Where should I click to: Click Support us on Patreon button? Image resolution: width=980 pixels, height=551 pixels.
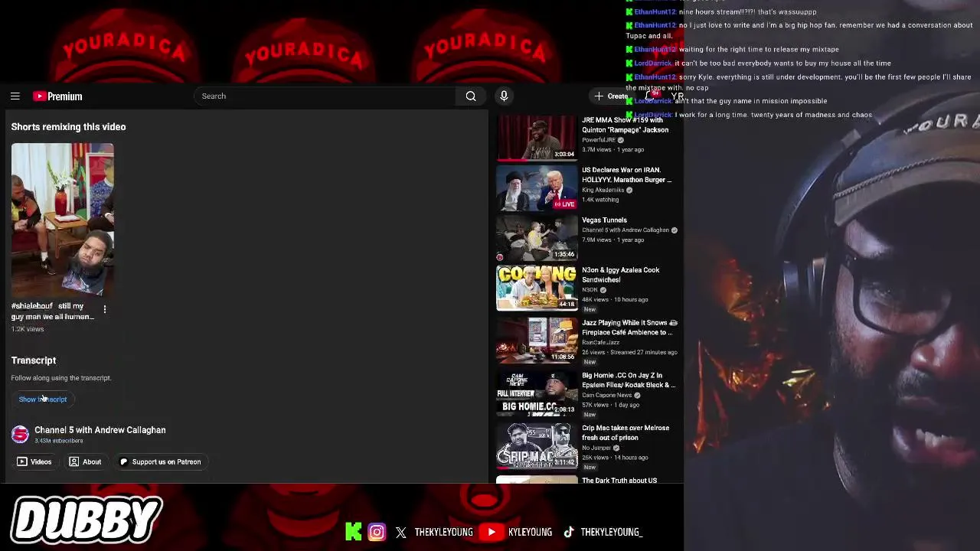pyautogui.click(x=160, y=461)
